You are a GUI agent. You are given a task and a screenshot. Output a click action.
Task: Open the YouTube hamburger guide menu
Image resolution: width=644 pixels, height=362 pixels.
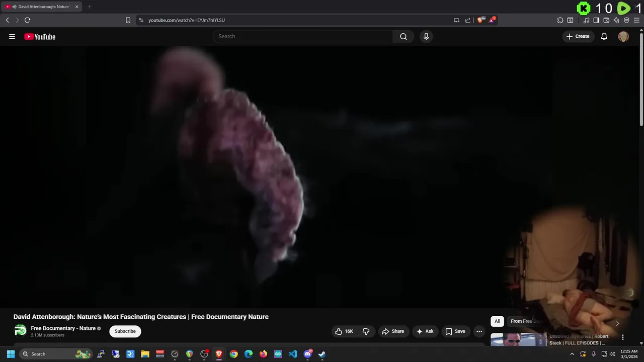coord(12,36)
